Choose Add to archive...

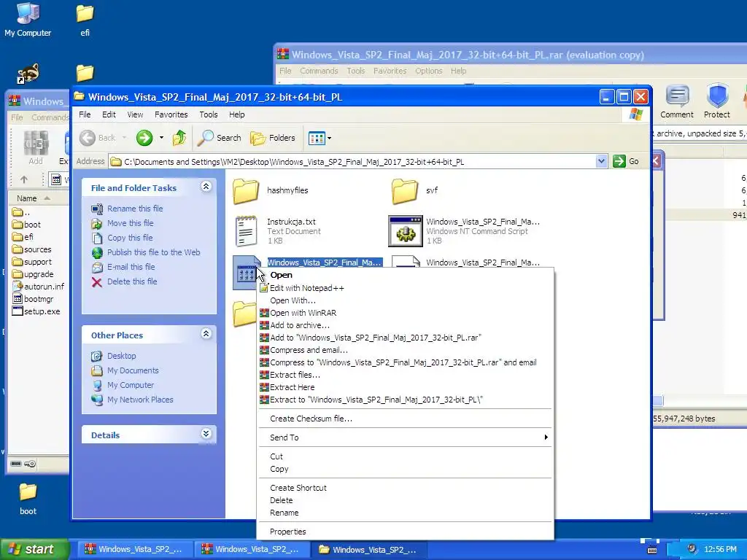(300, 325)
